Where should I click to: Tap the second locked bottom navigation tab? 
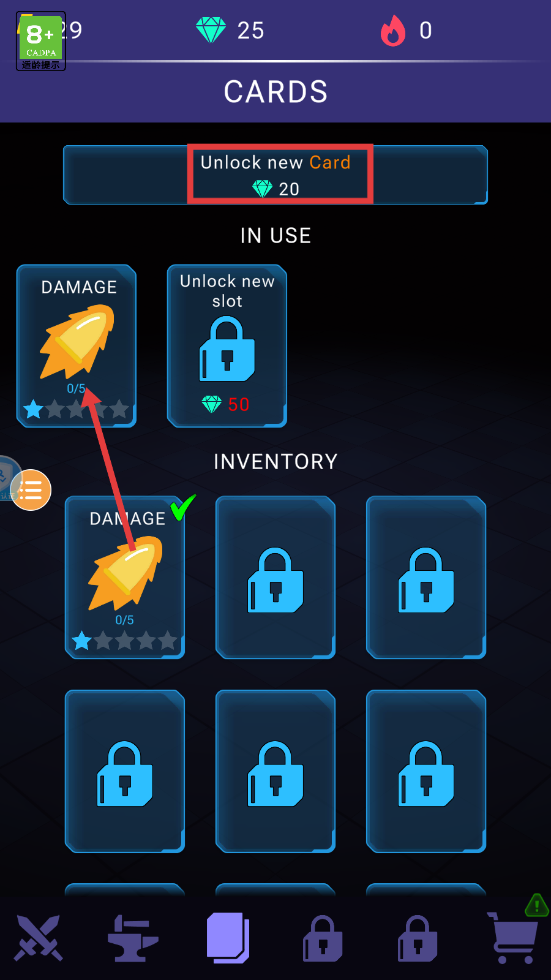[418, 938]
